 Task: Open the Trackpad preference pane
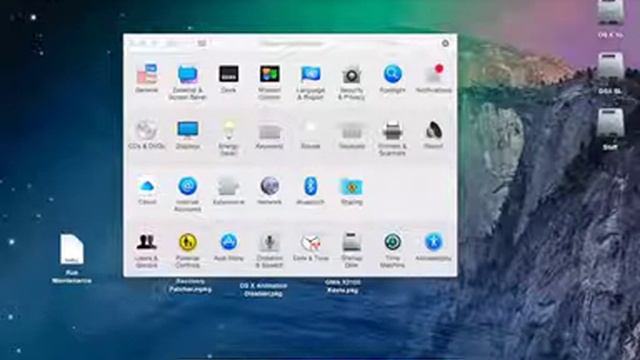coord(351,136)
